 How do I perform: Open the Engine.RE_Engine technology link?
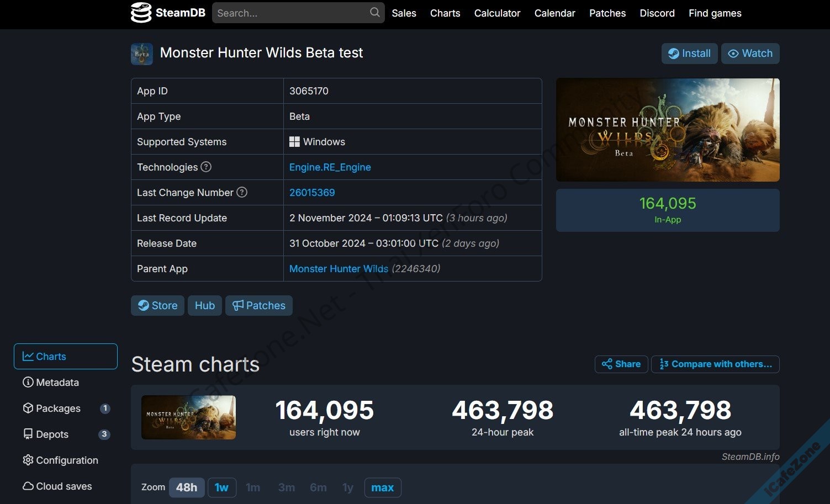[330, 167]
